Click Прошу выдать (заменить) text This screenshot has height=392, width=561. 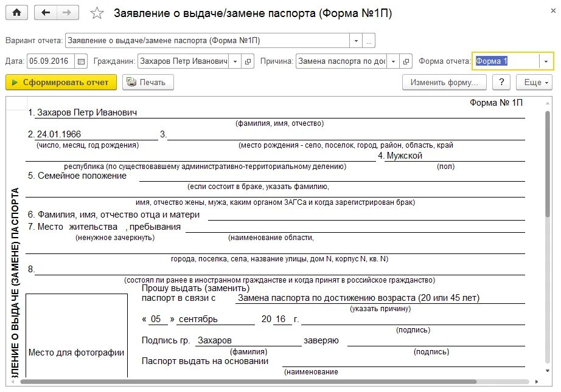[x=196, y=288]
